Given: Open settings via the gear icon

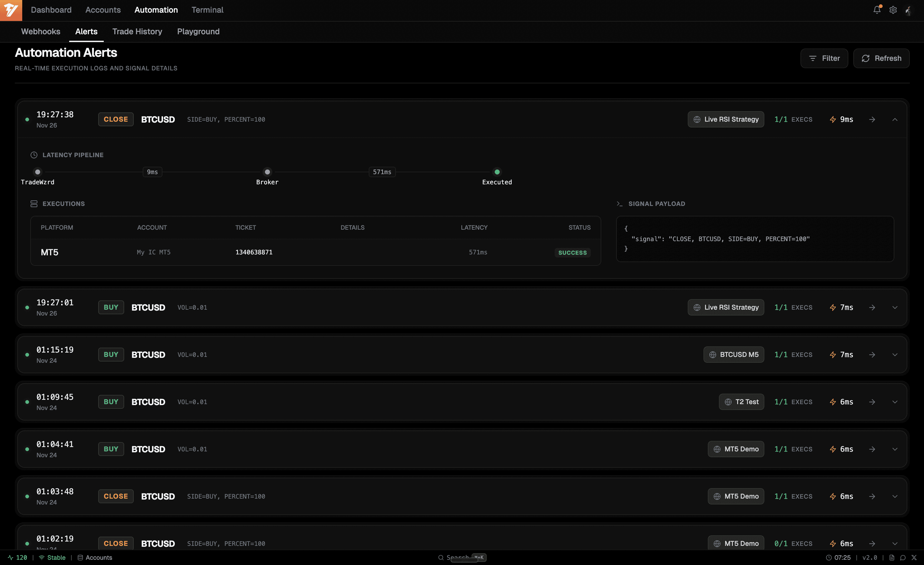Looking at the screenshot, I should (893, 10).
